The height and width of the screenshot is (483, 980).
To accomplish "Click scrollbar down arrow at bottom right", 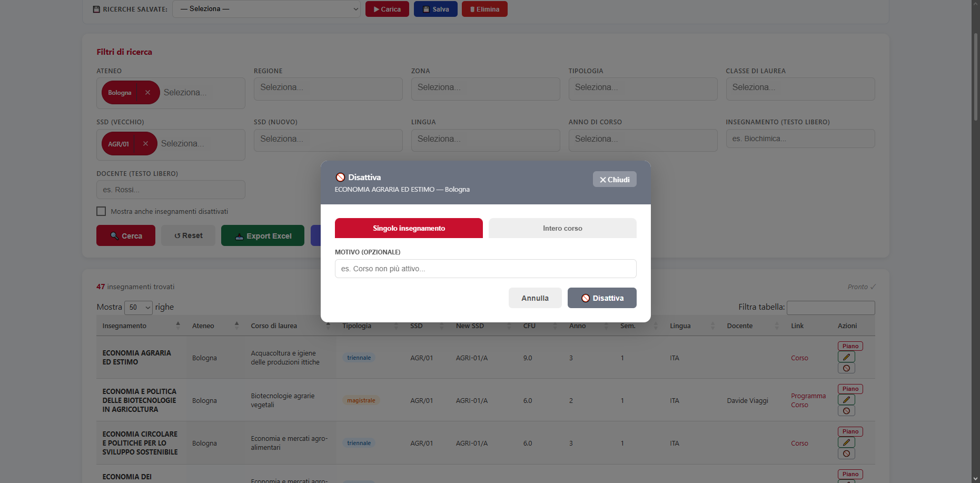I will 976,478.
